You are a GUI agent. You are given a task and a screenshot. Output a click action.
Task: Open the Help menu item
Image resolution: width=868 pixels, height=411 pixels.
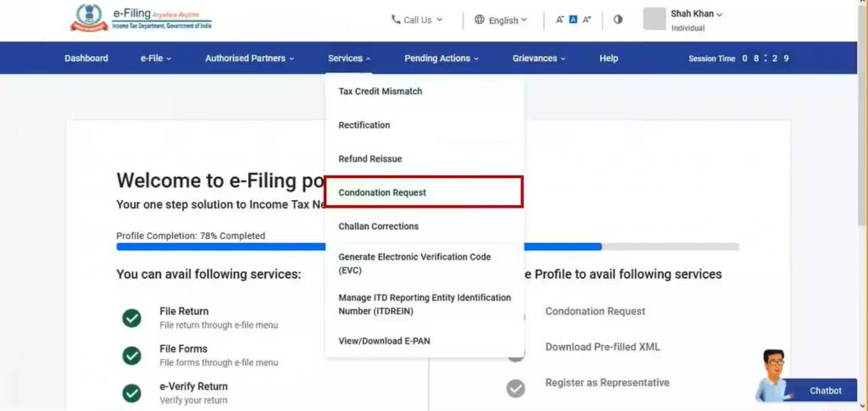[x=609, y=58]
